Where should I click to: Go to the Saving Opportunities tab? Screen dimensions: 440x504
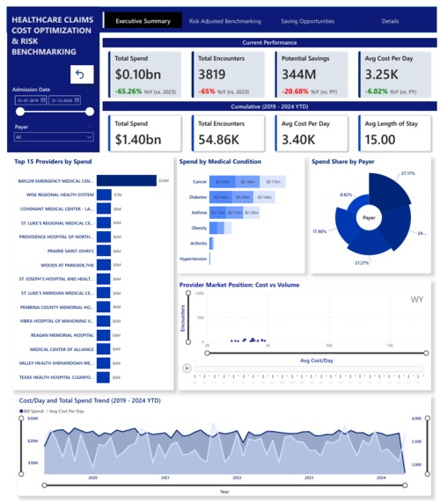pyautogui.click(x=307, y=21)
